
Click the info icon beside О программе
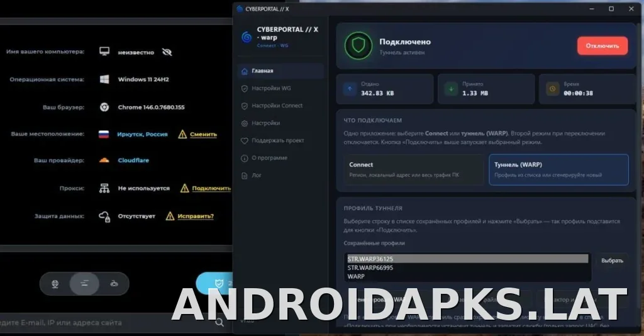pyautogui.click(x=245, y=158)
